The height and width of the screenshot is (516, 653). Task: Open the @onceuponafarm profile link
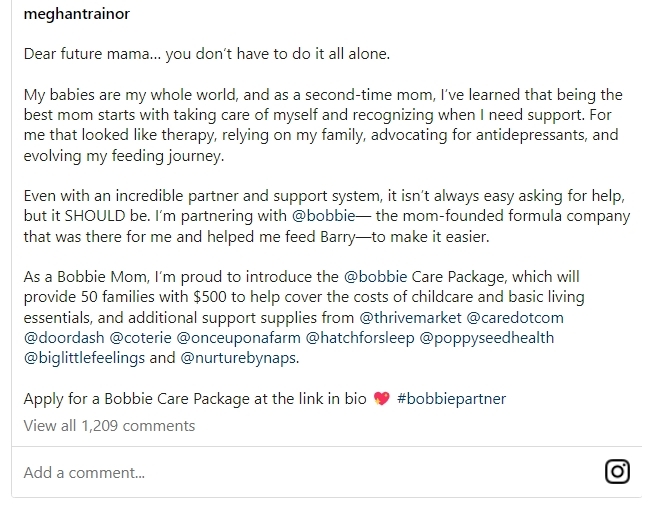[x=239, y=337]
